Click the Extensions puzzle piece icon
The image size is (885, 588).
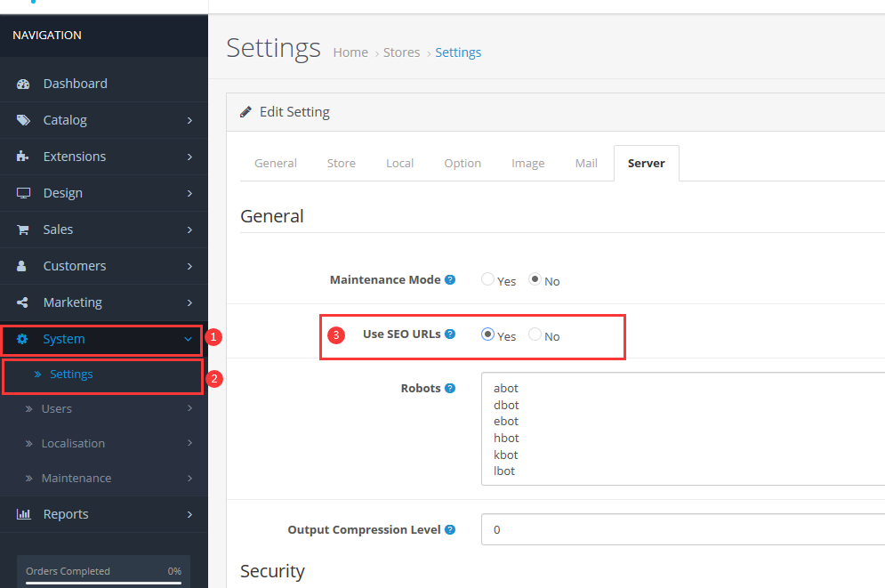[x=24, y=157]
